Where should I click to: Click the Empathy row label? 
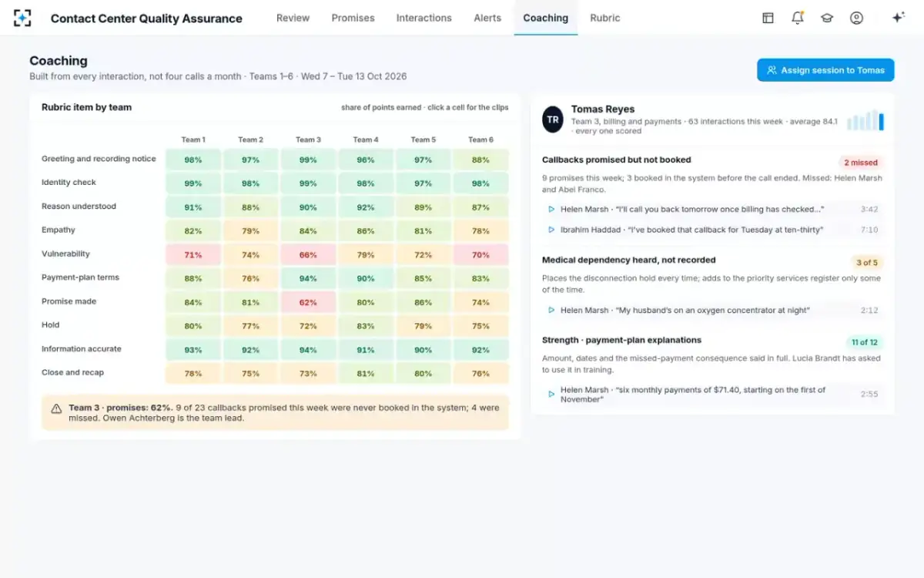pyautogui.click(x=59, y=230)
